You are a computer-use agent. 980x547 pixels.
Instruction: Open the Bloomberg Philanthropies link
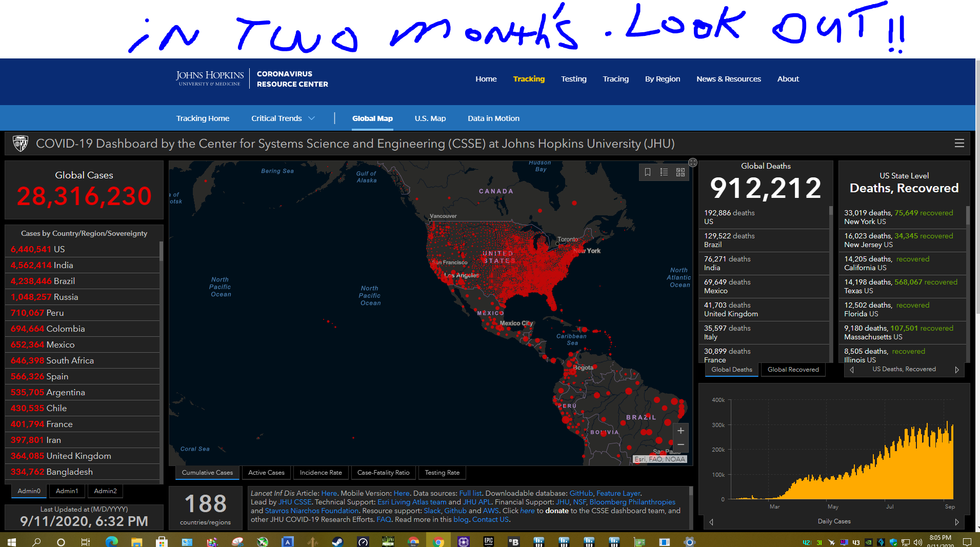[x=632, y=502]
